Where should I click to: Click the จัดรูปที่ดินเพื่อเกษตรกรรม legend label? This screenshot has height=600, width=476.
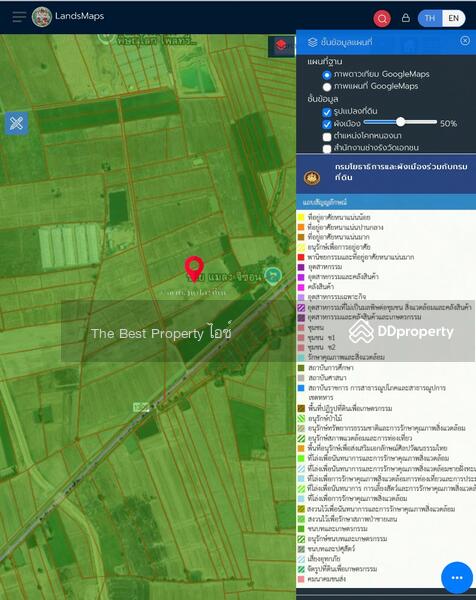[x=342, y=569]
